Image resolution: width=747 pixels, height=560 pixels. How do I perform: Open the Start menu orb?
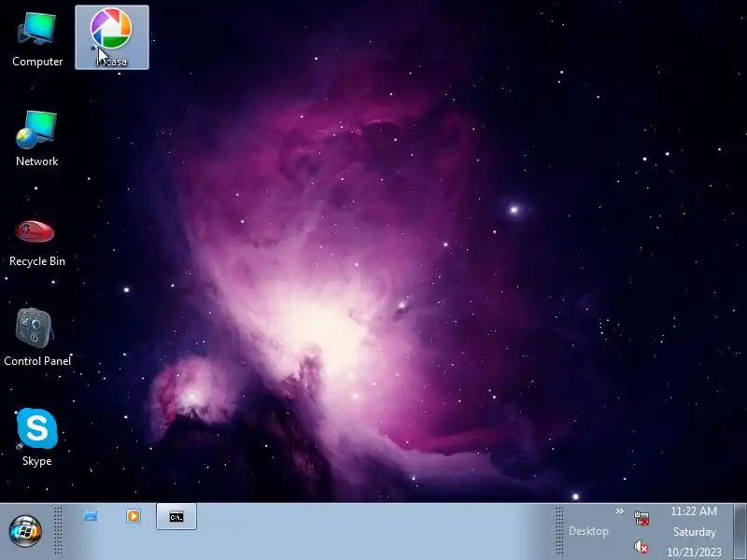click(25, 530)
